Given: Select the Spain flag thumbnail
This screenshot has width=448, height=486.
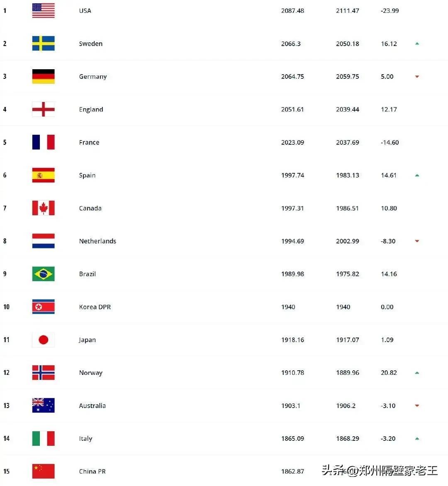Looking at the screenshot, I should coord(43,175).
